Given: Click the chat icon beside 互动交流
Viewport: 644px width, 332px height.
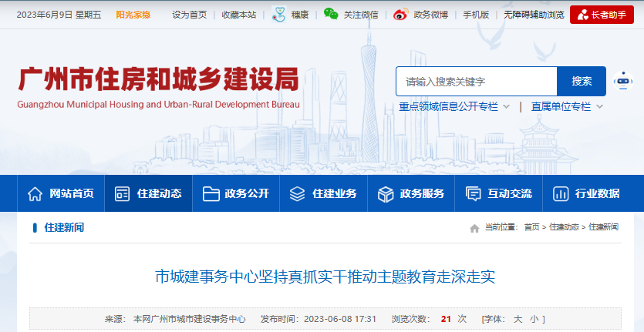Looking at the screenshot, I should click(x=474, y=193).
